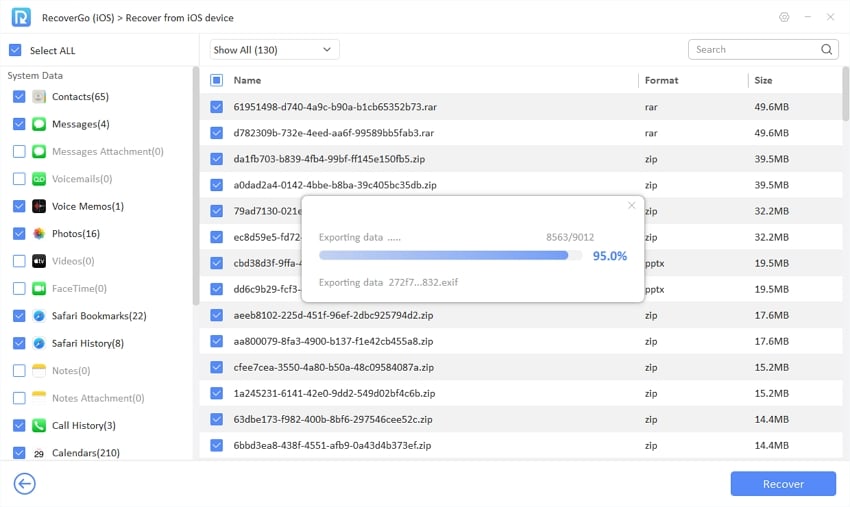850x507 pixels.
Task: Click the Messages app icon
Action: [x=39, y=124]
